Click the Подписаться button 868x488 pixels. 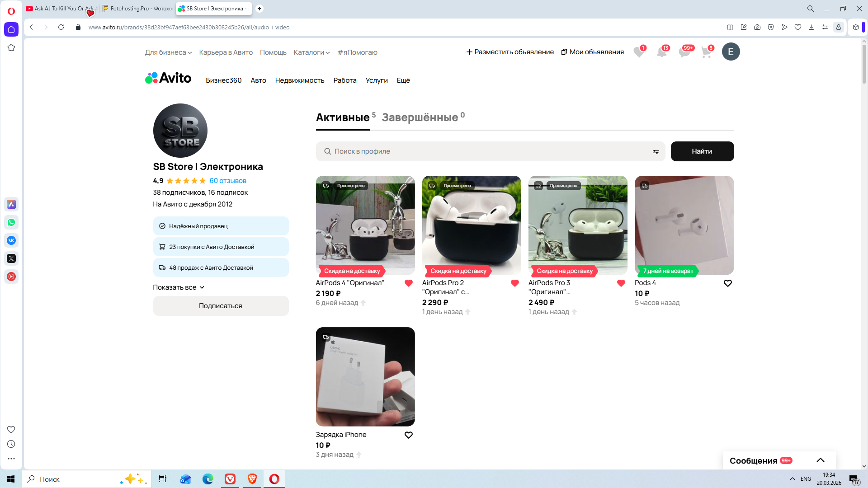(x=221, y=306)
